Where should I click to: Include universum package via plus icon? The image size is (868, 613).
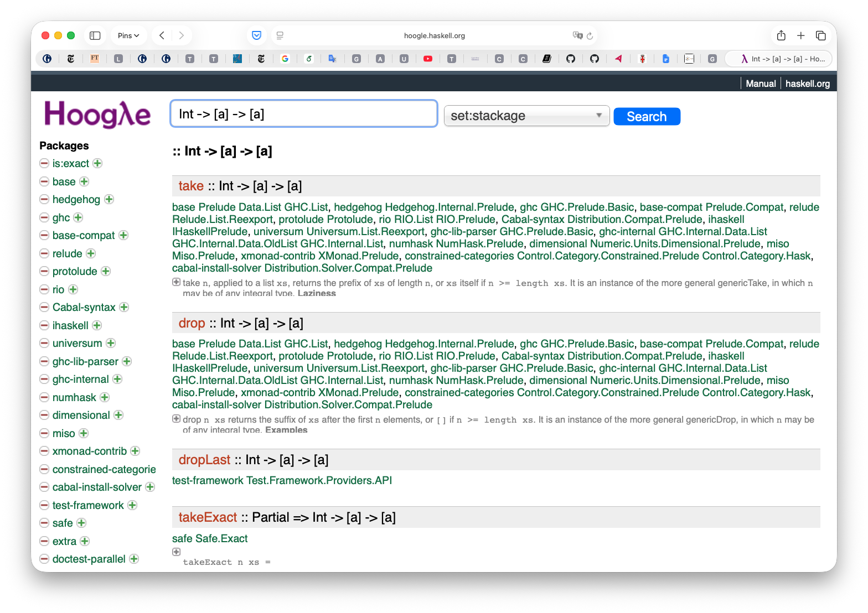pos(111,343)
